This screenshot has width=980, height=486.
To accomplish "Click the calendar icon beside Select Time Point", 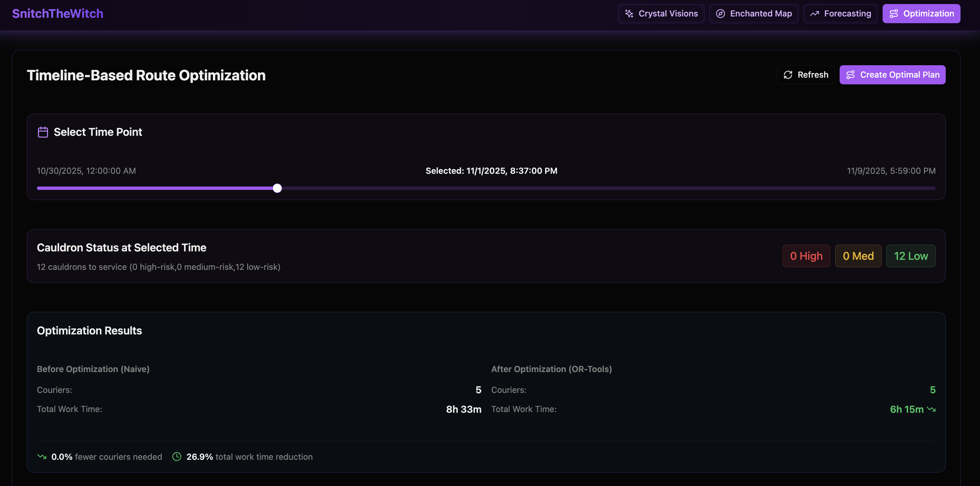I will [x=43, y=132].
